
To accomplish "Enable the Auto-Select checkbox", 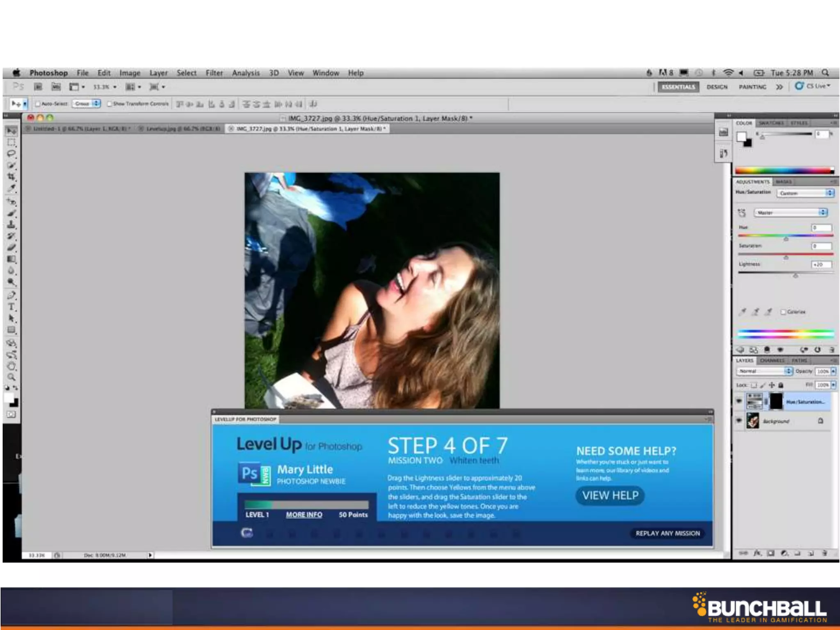I will click(x=38, y=104).
